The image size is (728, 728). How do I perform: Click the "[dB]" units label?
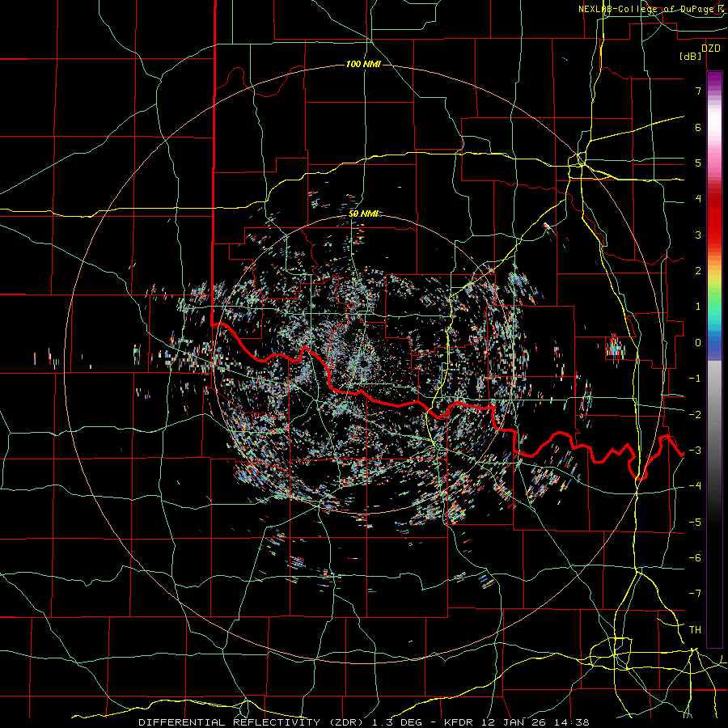691,56
